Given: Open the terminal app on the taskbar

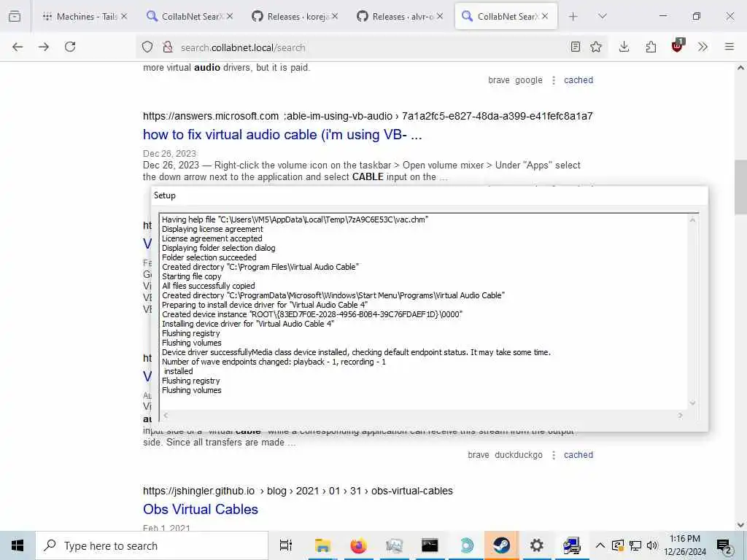Looking at the screenshot, I should tap(430, 545).
